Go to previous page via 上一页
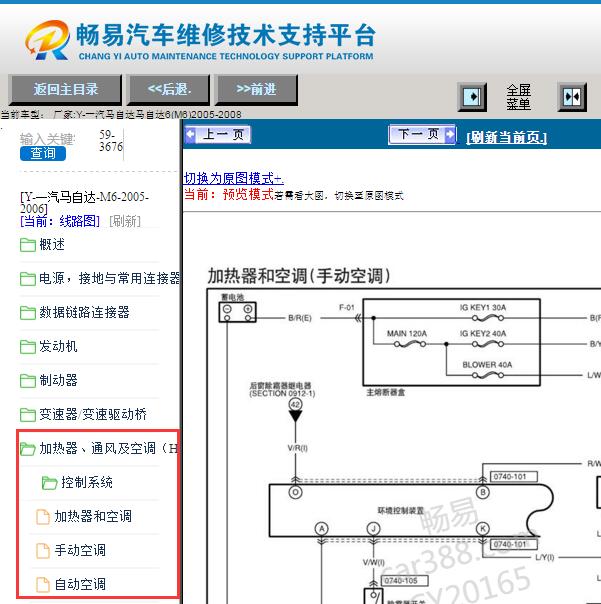This screenshot has height=604, width=601. (218, 134)
